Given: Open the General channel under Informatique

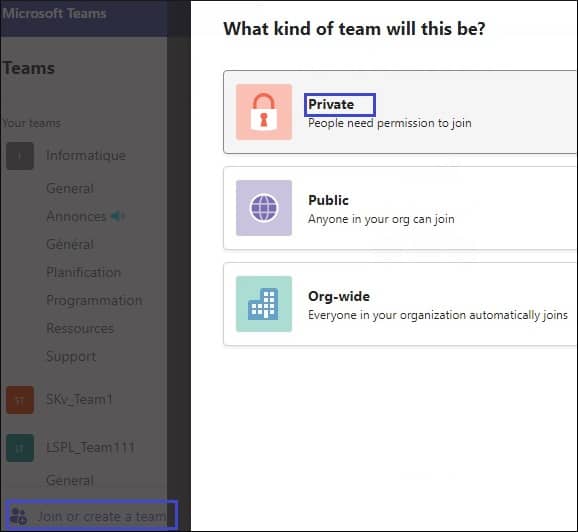Looking at the screenshot, I should [x=70, y=188].
